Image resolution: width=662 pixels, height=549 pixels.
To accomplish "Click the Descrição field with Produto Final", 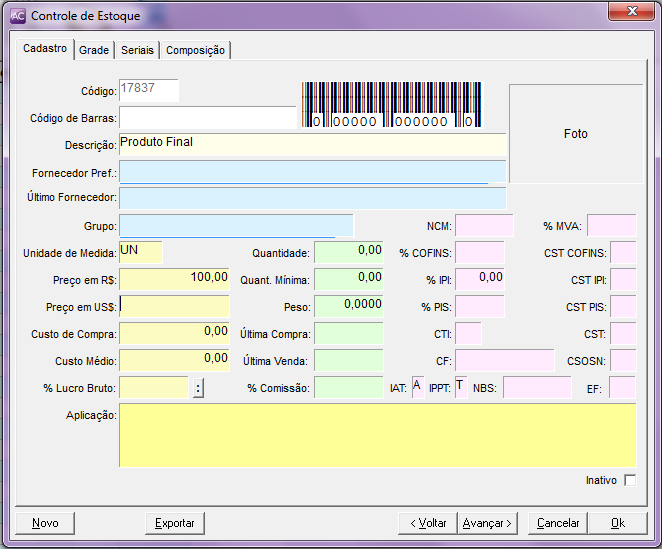I will [312, 144].
